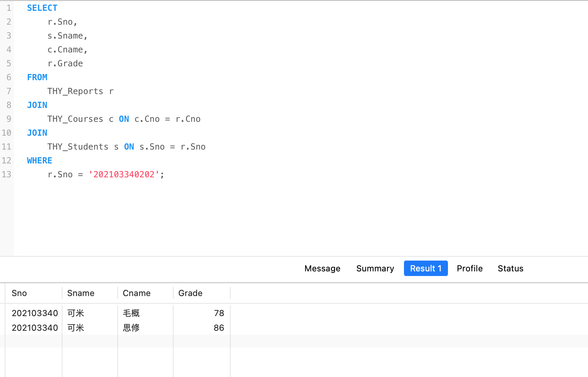This screenshot has height=377, width=588.
Task: Click the Sname column header
Action: point(81,293)
